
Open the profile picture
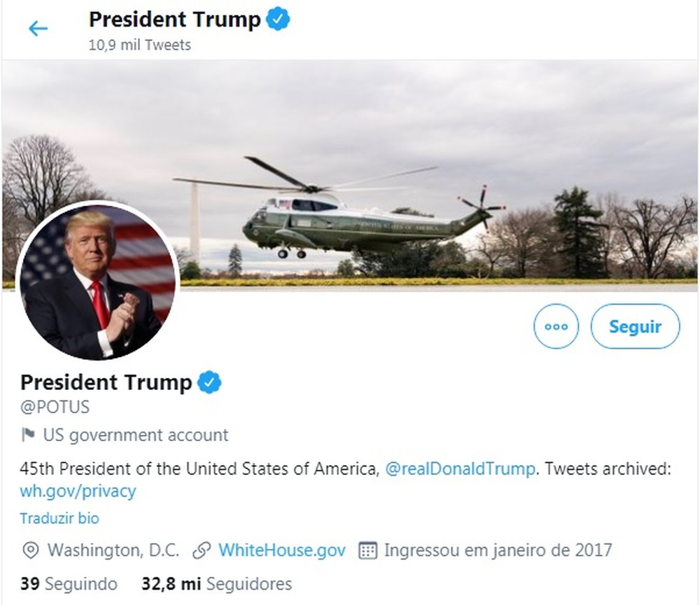coord(98,281)
